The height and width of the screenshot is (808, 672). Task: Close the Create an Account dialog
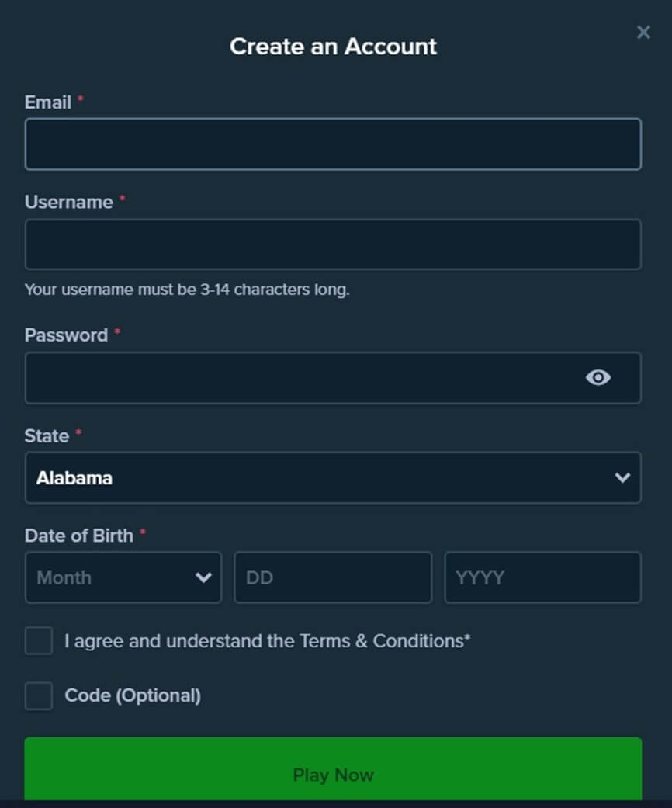(x=643, y=33)
